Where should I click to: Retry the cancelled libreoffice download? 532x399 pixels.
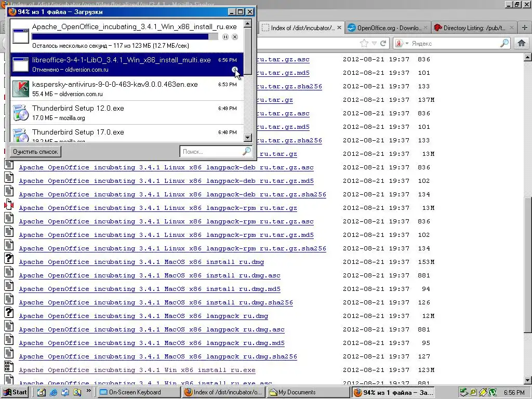[235, 70]
